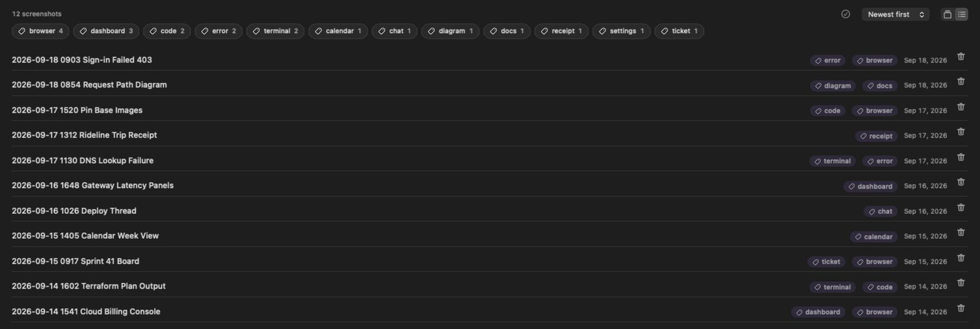Switch to grid view
980x329 pixels.
[x=948, y=14]
